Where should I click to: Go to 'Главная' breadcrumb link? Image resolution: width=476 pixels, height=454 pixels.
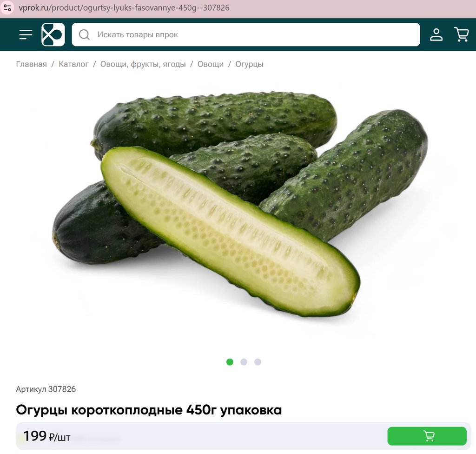pos(31,64)
